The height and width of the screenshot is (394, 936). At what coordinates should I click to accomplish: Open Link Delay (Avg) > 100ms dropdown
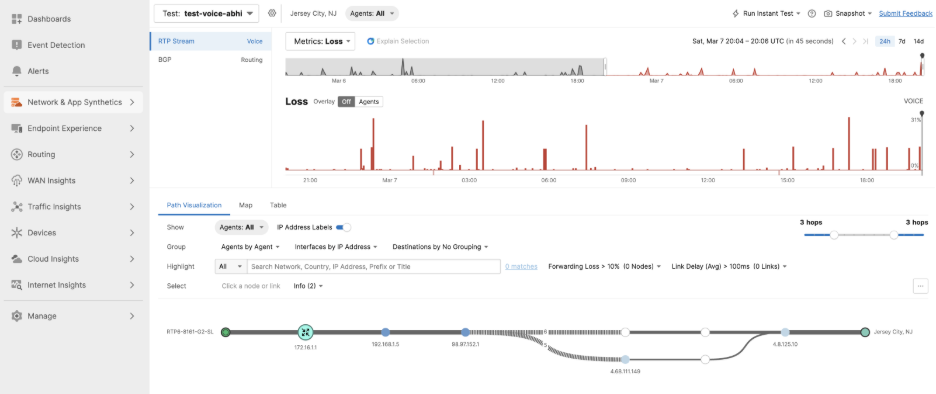[729, 266]
